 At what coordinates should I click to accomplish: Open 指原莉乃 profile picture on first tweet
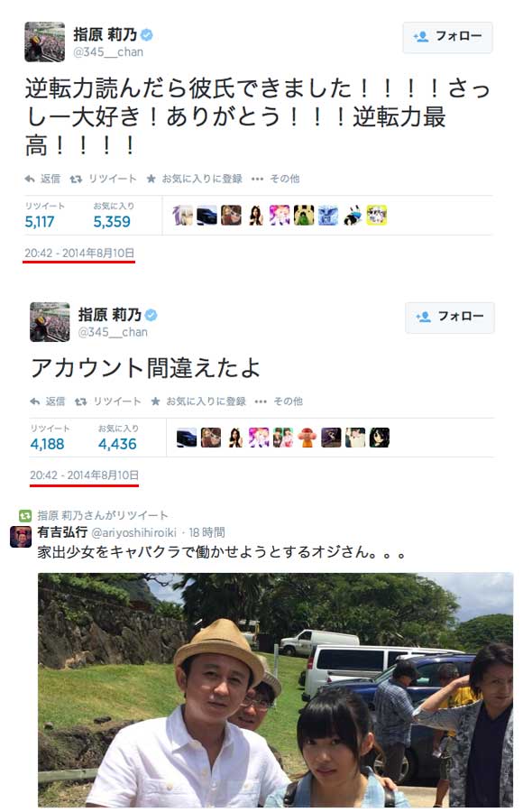[44, 42]
